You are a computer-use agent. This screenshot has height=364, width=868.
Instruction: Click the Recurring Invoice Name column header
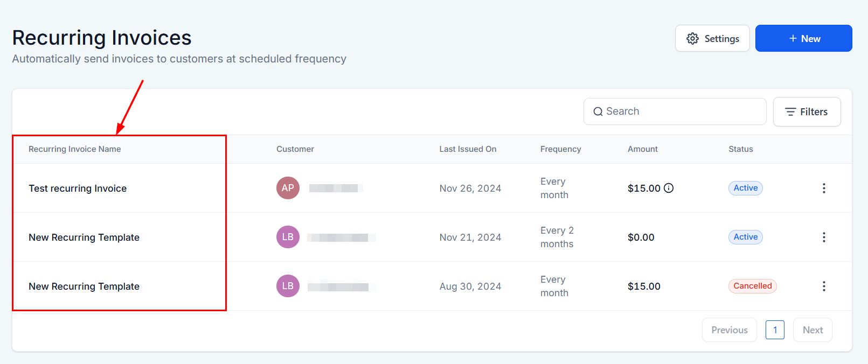pyautogui.click(x=75, y=149)
